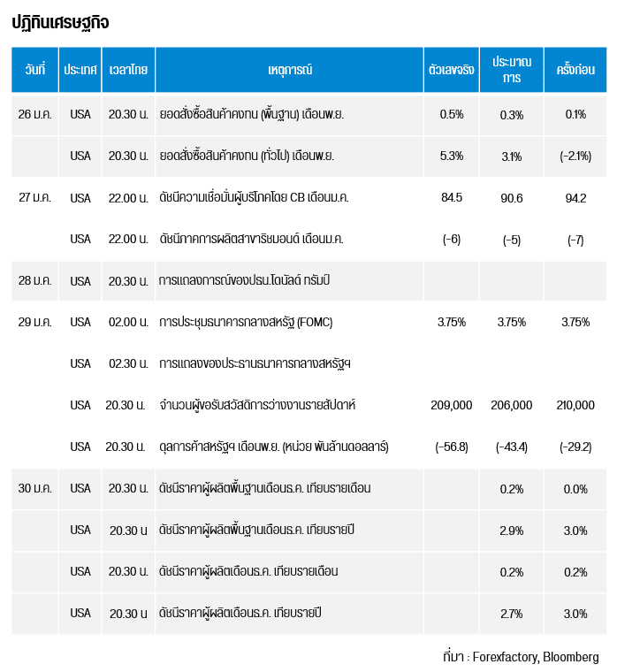
Task: Select the 5.3% actual value cell
Action: point(451,156)
